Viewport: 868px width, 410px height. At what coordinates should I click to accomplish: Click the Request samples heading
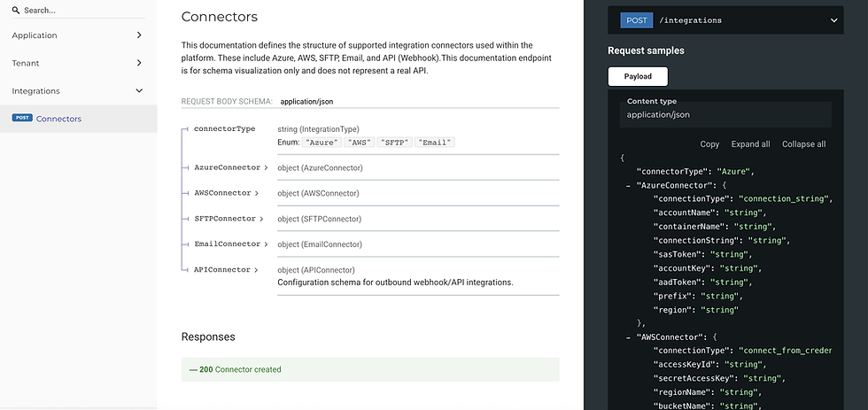click(x=646, y=50)
